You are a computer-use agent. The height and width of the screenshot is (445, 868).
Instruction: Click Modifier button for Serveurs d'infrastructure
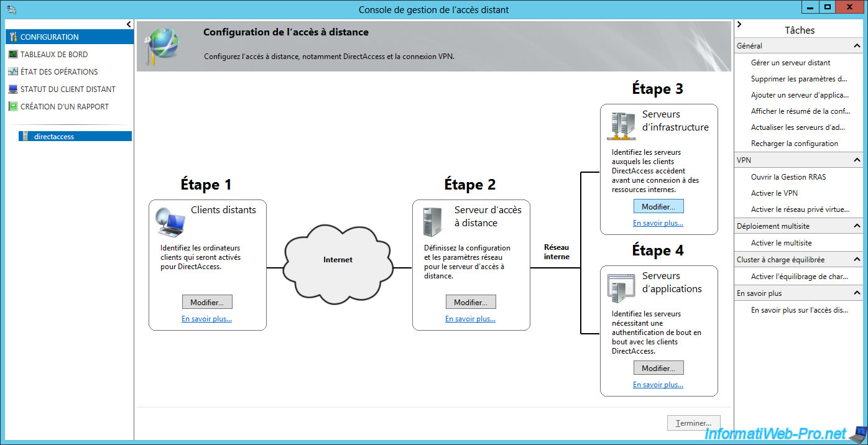(x=658, y=206)
